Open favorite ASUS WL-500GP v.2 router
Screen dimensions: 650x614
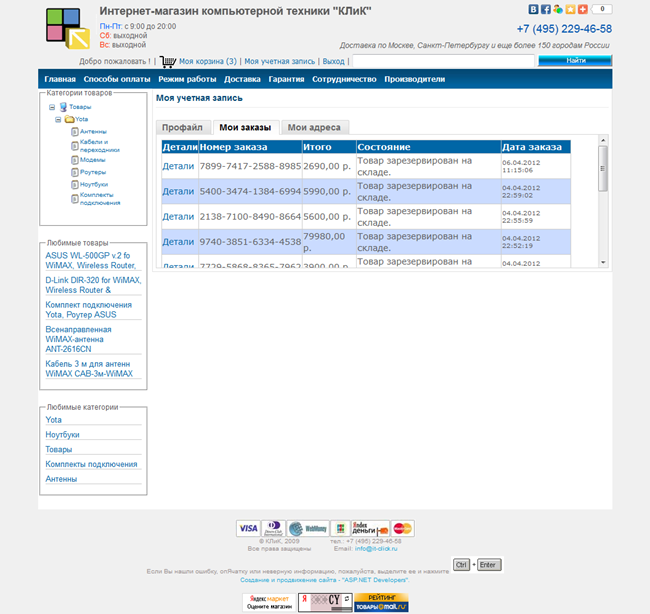click(90, 260)
